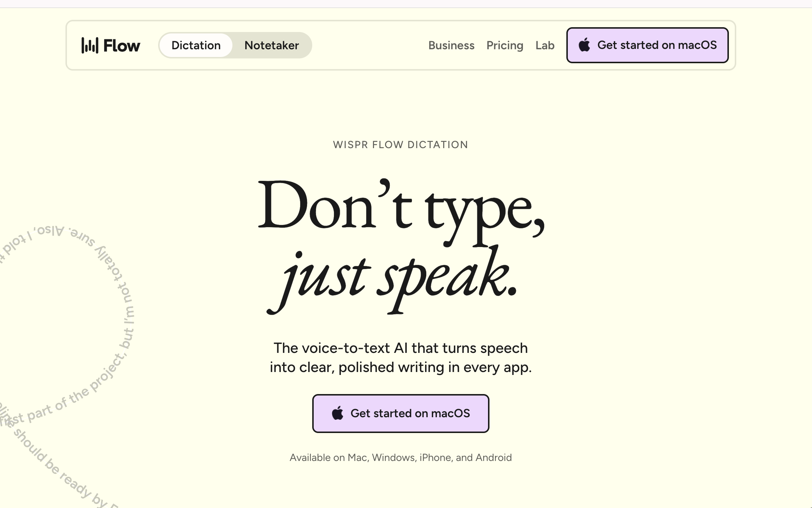Click the voice-to-text AI subtitle paragraph
This screenshot has width=812, height=508.
(x=400, y=357)
